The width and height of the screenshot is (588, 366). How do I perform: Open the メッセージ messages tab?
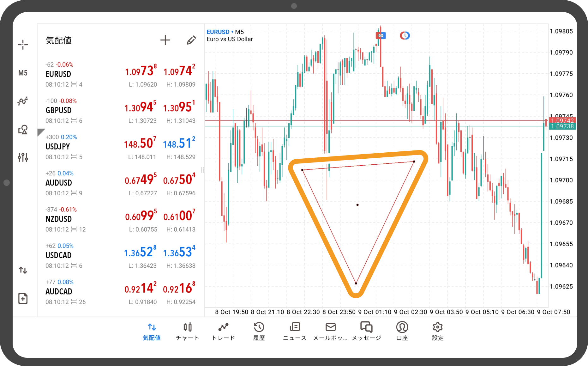366,332
